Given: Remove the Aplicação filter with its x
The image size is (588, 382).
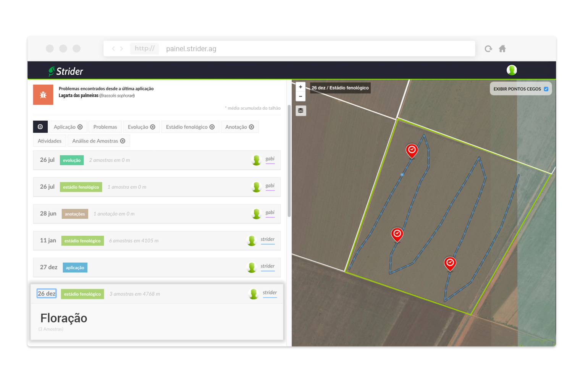Looking at the screenshot, I should coord(80,127).
